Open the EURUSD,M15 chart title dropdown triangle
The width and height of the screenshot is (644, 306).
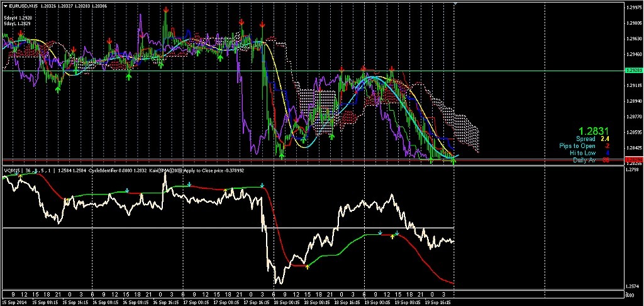(5, 6)
